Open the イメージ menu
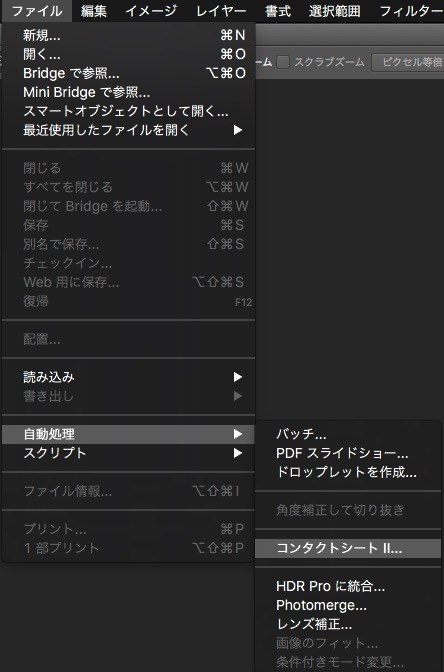Screen dimensions: 444x672 151,11
